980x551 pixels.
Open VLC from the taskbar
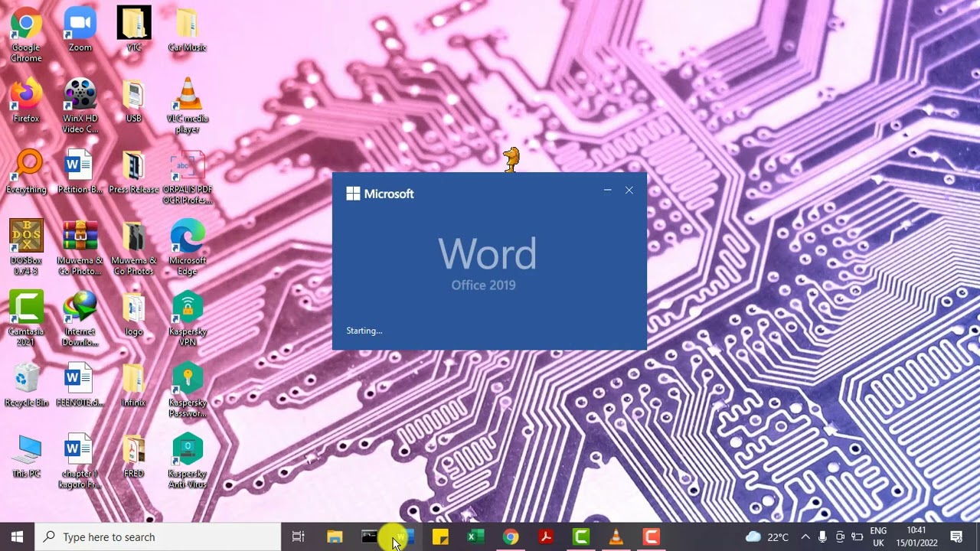pyautogui.click(x=616, y=536)
